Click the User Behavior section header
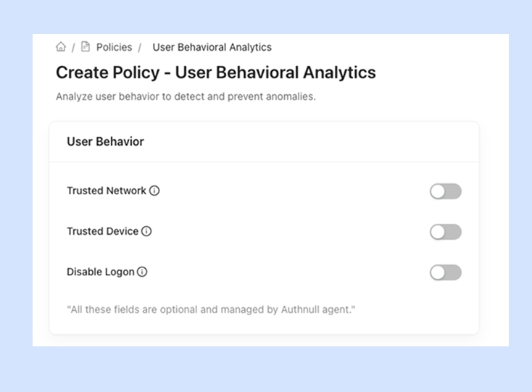The image size is (532, 392). coord(105,142)
